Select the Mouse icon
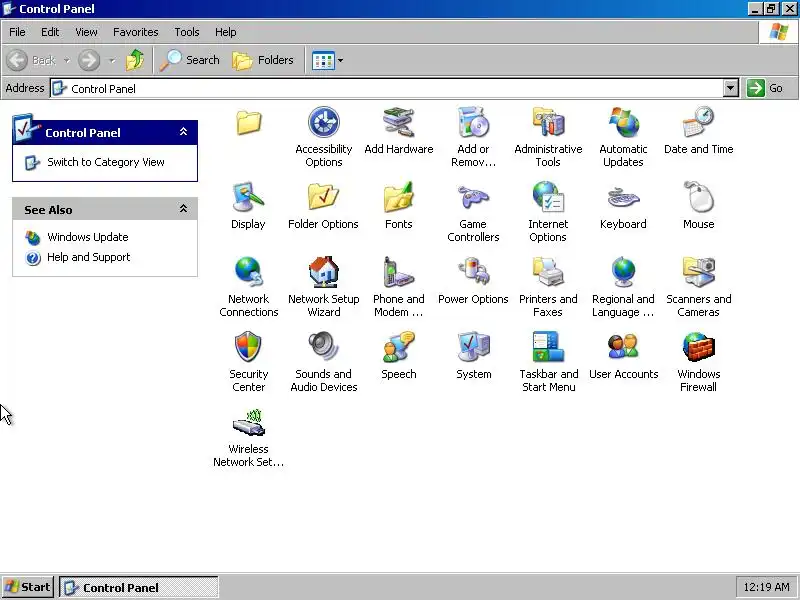800x600 pixels. tap(698, 197)
